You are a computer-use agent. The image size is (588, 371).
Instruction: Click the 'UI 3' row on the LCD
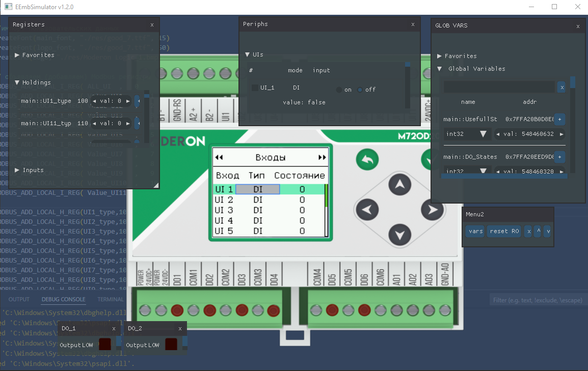point(269,210)
